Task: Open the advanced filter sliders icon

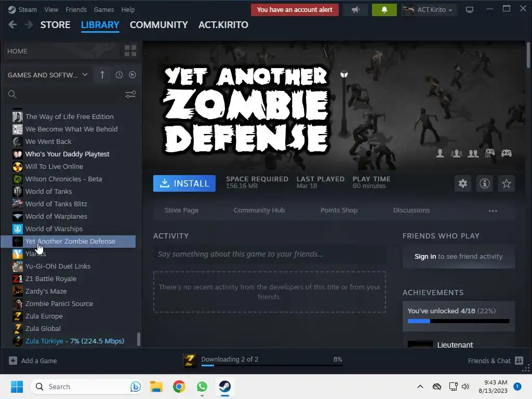Action: [130, 95]
